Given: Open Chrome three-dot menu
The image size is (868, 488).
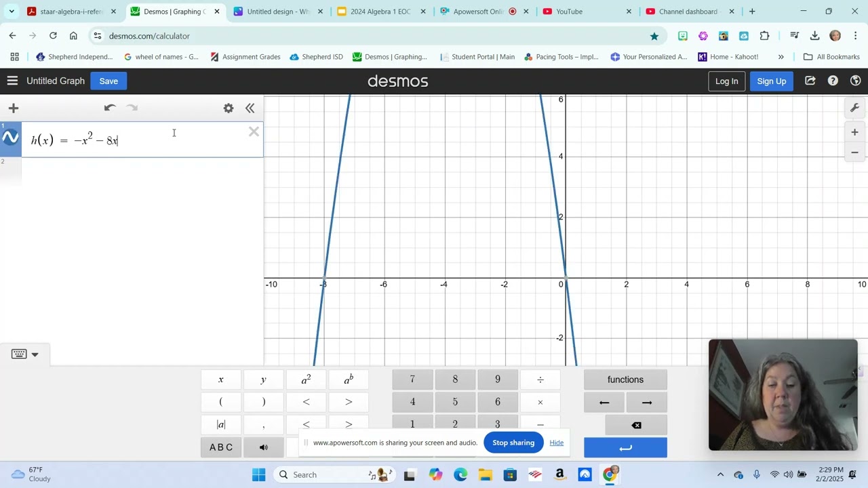Looking at the screenshot, I should tap(856, 36).
